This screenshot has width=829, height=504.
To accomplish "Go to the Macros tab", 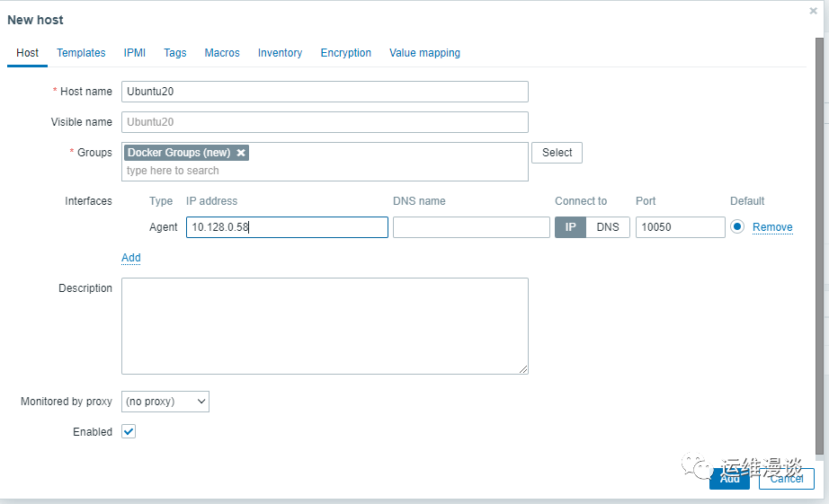I will pyautogui.click(x=222, y=53).
